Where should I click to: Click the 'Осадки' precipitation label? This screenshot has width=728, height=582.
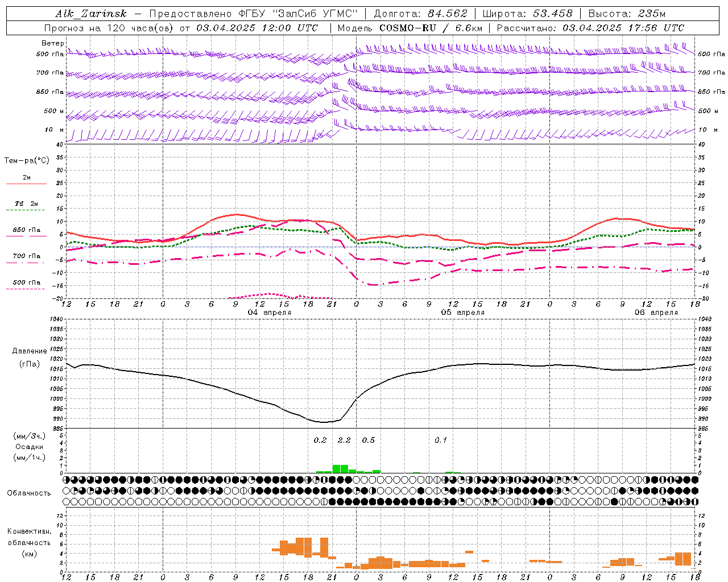(30, 447)
